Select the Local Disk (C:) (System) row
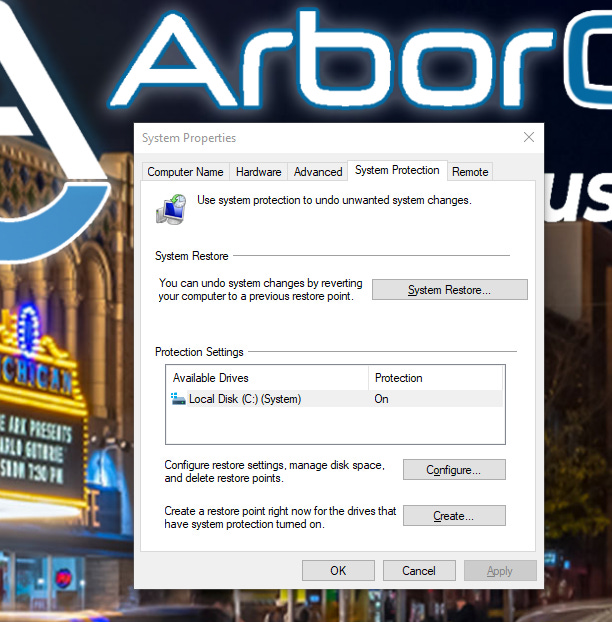 click(x=336, y=399)
